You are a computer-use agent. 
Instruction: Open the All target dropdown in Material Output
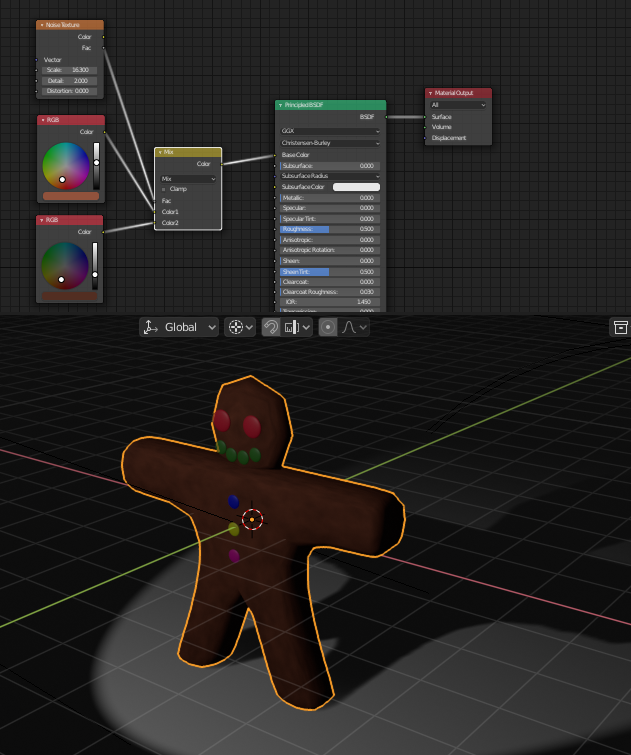458,105
